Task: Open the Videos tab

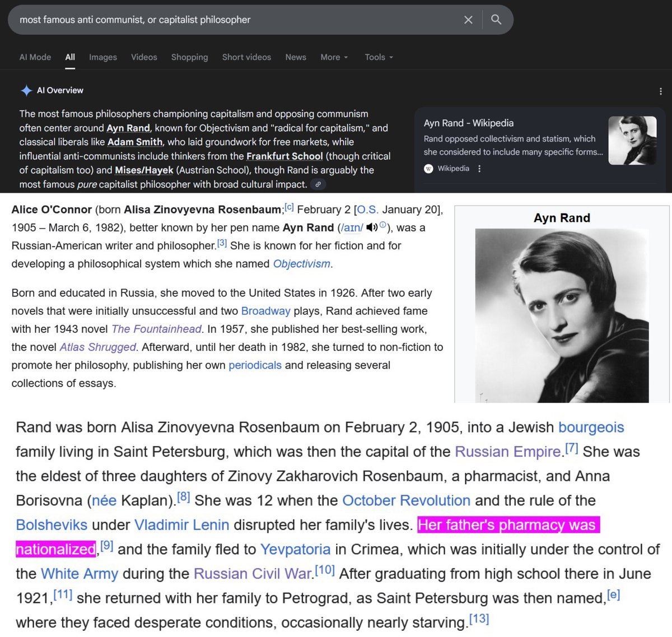Action: click(144, 57)
